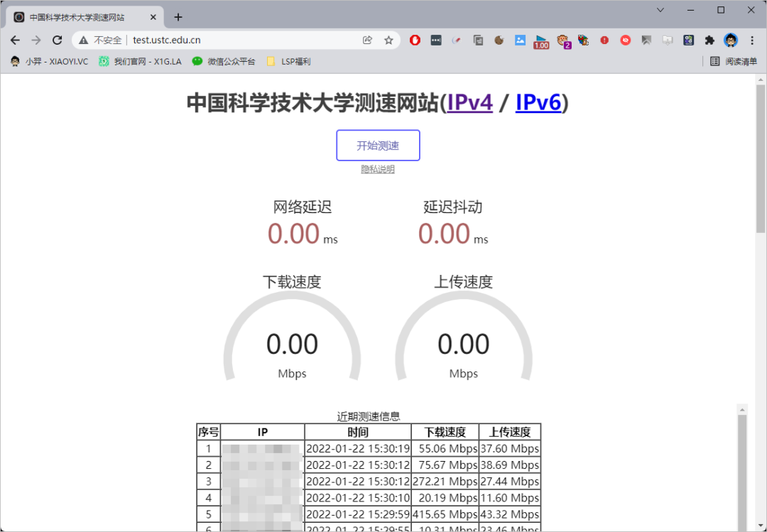
Task: Open the dark abcd square extension
Action: [x=688, y=40]
